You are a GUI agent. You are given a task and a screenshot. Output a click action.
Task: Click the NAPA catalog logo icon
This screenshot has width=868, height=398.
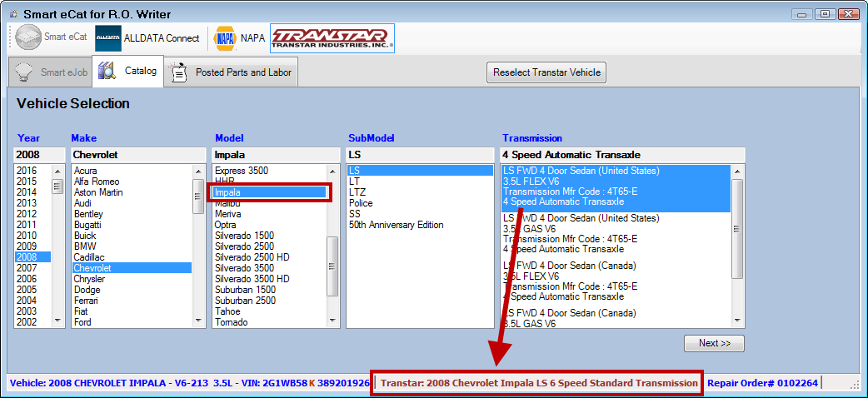click(x=225, y=37)
